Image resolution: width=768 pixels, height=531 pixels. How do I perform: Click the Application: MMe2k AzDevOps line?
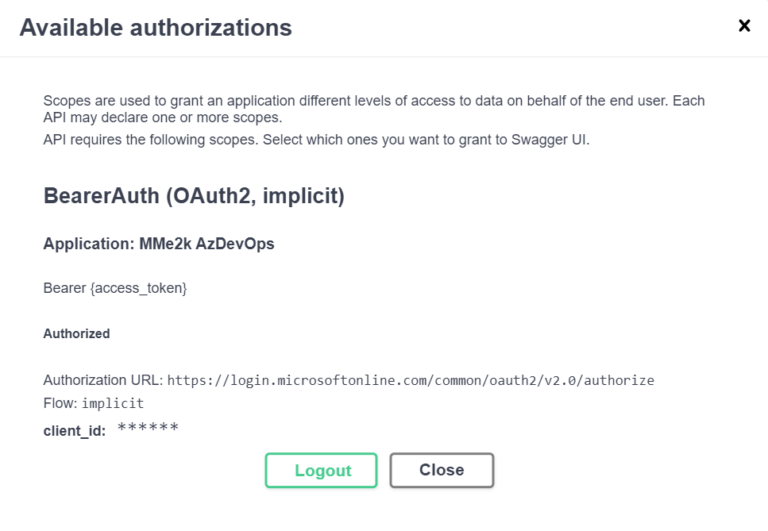(159, 243)
